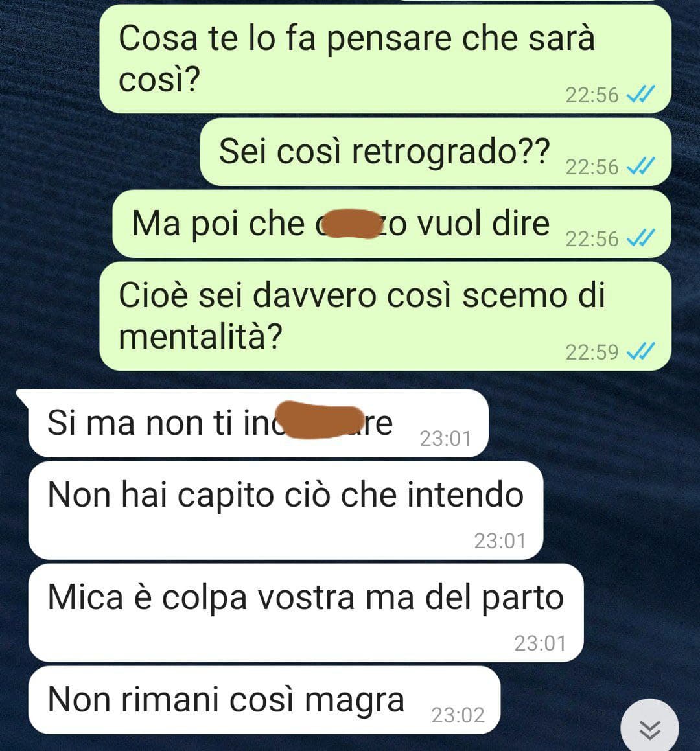The width and height of the screenshot is (700, 751).
Task: Tap read receipt ticks on 'Sei così retrogrado??'
Action: coord(640,166)
